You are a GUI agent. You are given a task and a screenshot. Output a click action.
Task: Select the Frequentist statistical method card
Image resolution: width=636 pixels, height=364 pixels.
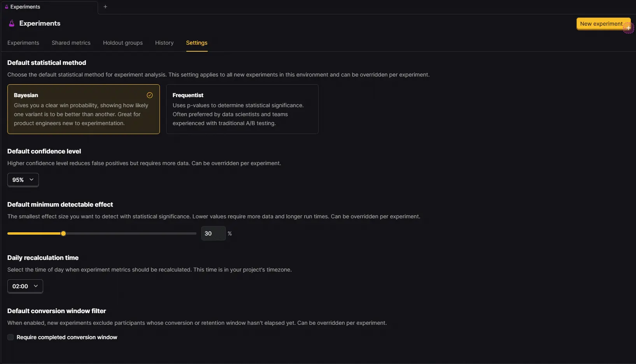pos(242,109)
